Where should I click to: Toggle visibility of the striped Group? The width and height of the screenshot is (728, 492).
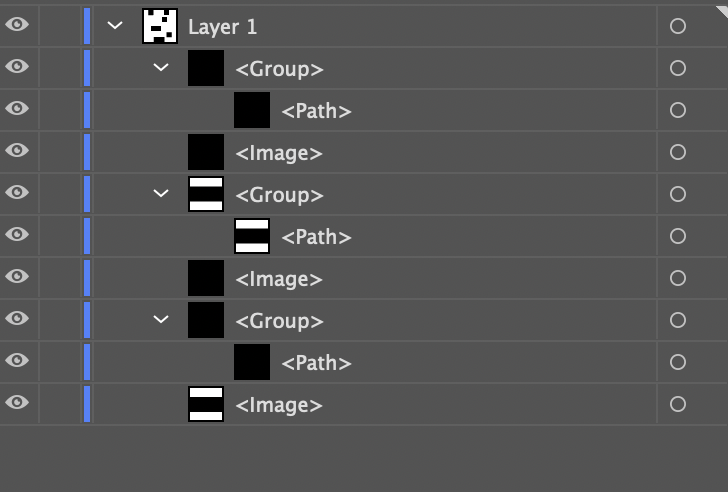click(x=17, y=194)
